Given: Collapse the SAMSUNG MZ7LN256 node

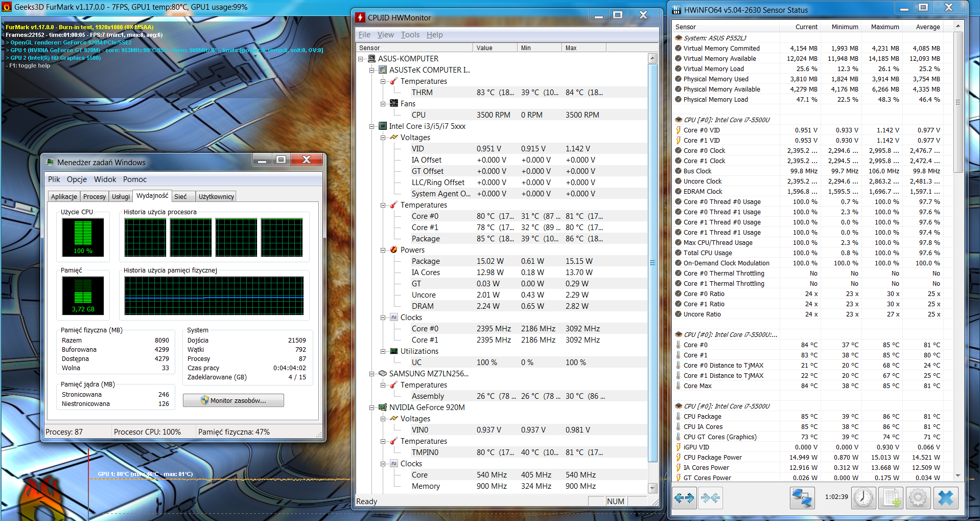Looking at the screenshot, I should pyautogui.click(x=371, y=374).
